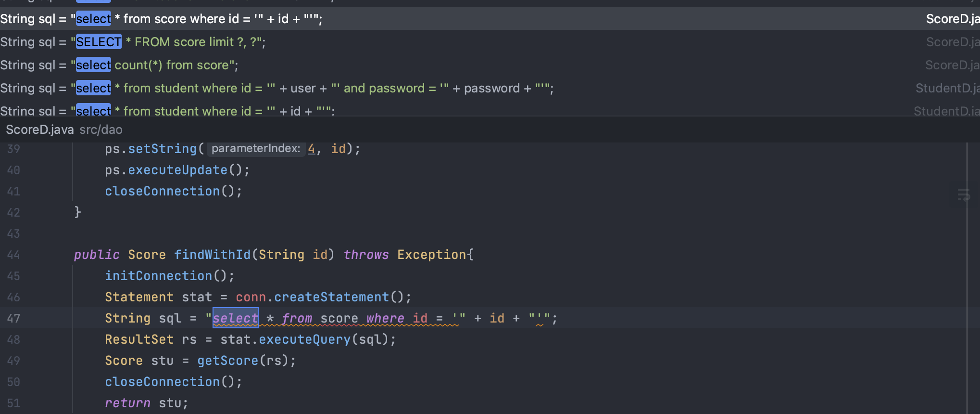Click line number 47 in the gutter
Screen dimensions: 980x414
[13, 319]
